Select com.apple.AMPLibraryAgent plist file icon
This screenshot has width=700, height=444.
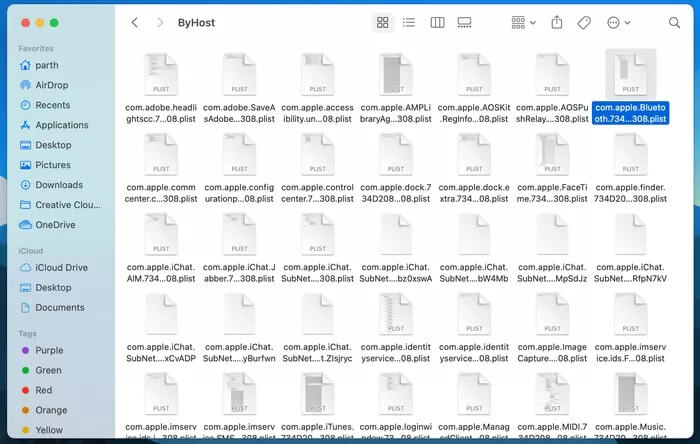tap(396, 74)
